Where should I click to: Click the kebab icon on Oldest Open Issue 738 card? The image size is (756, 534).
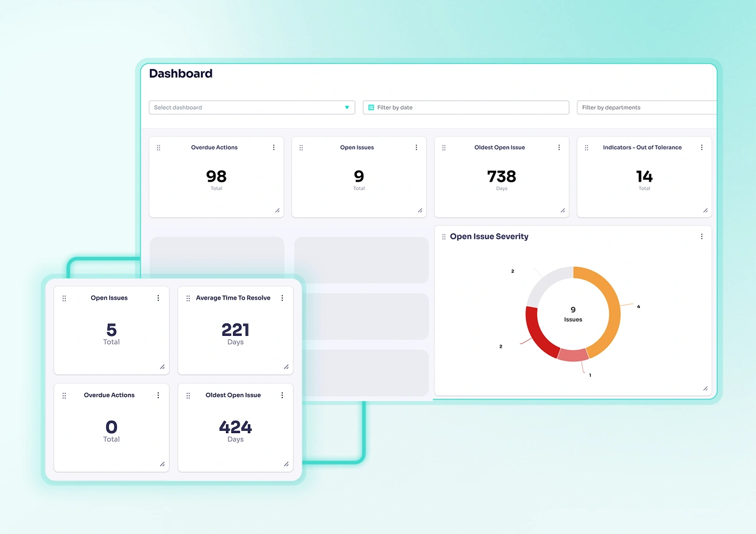pyautogui.click(x=559, y=147)
